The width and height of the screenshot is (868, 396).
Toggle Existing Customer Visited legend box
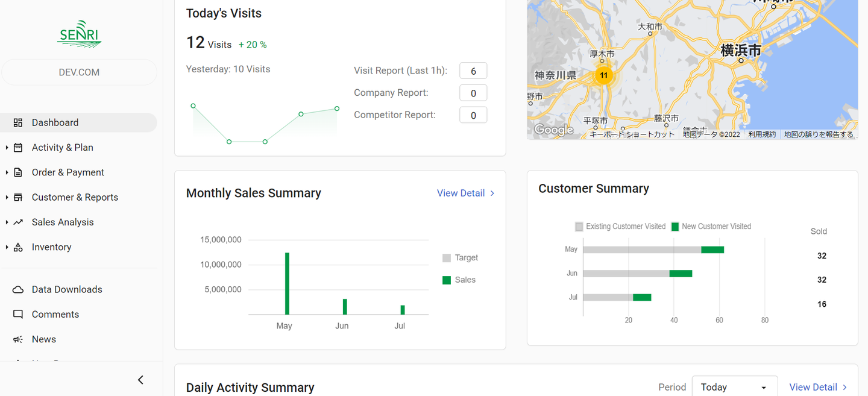click(x=579, y=227)
